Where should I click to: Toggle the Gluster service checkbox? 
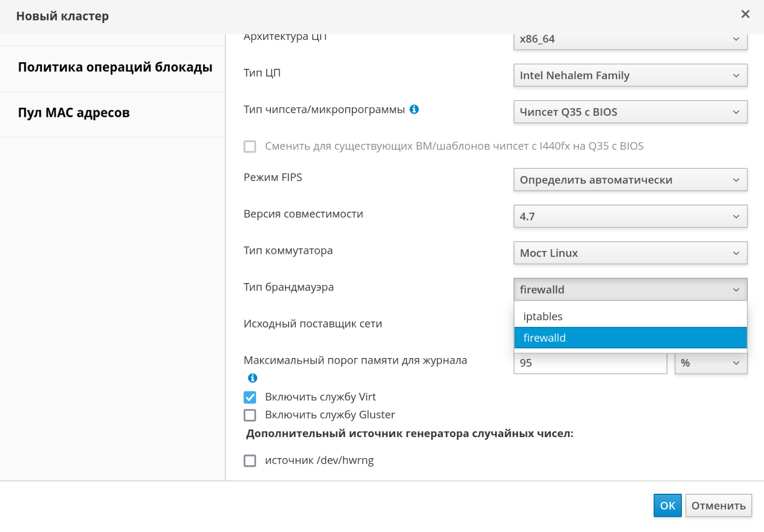click(250, 415)
